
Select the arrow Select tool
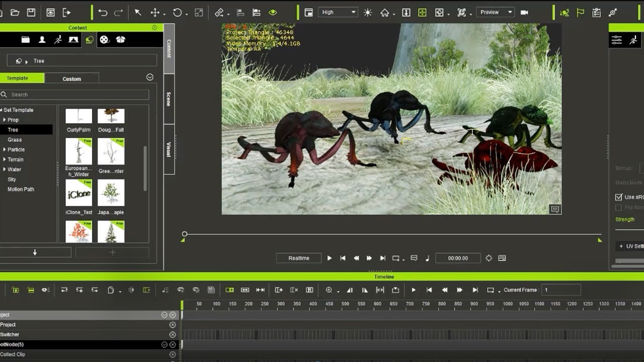pyautogui.click(x=138, y=13)
